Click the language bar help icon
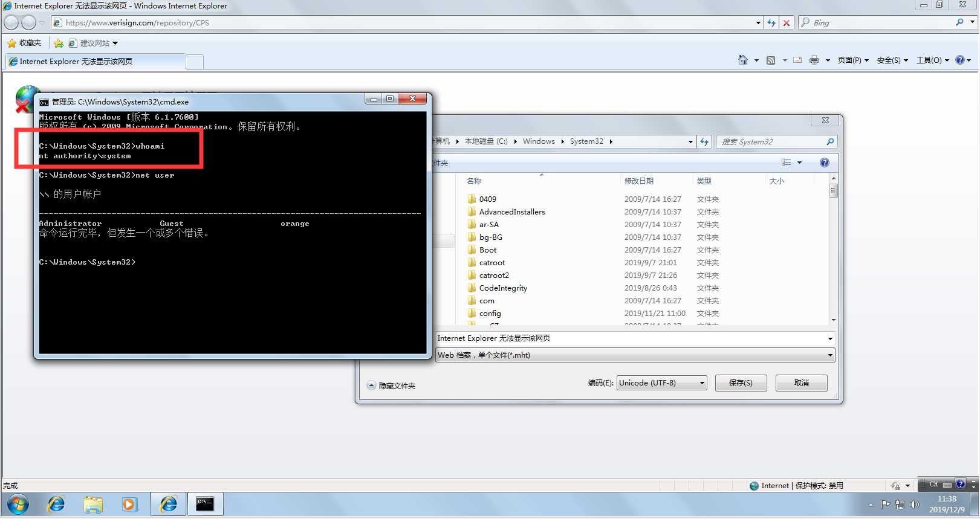 click(960, 484)
